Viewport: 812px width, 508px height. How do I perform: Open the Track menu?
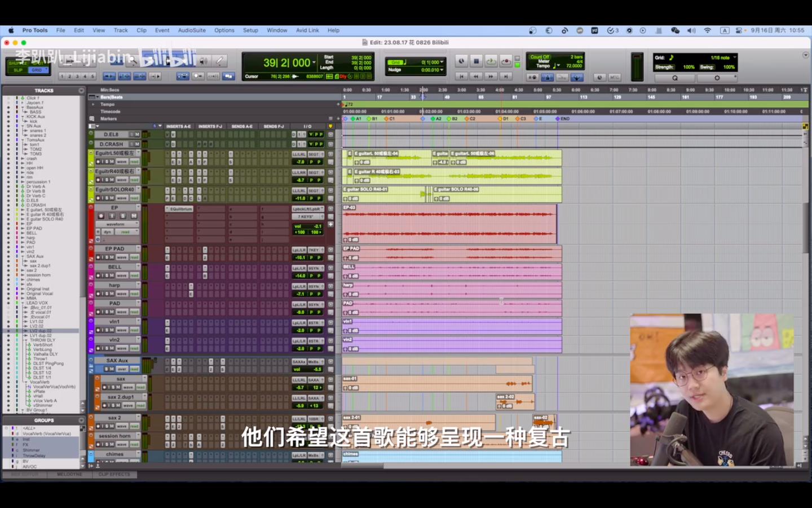(121, 30)
